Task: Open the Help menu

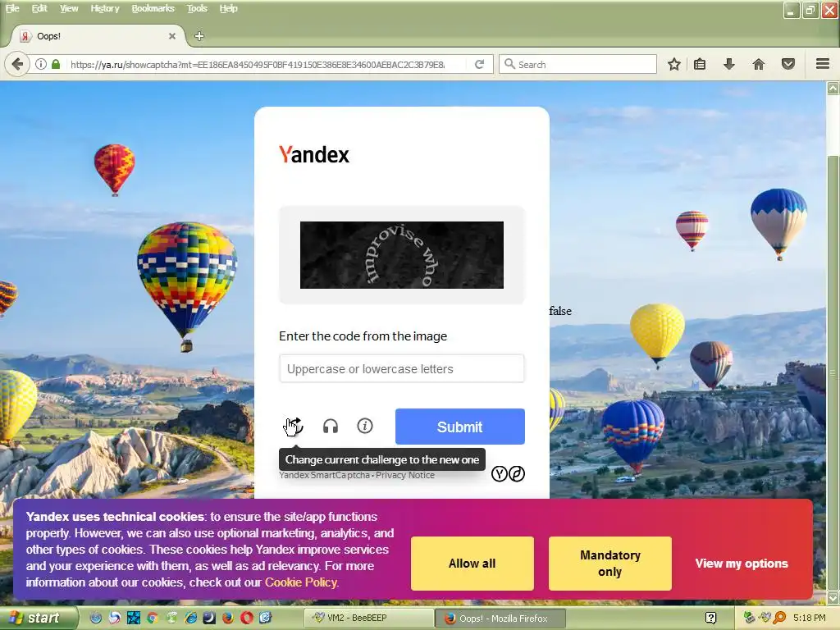Action: click(x=228, y=8)
